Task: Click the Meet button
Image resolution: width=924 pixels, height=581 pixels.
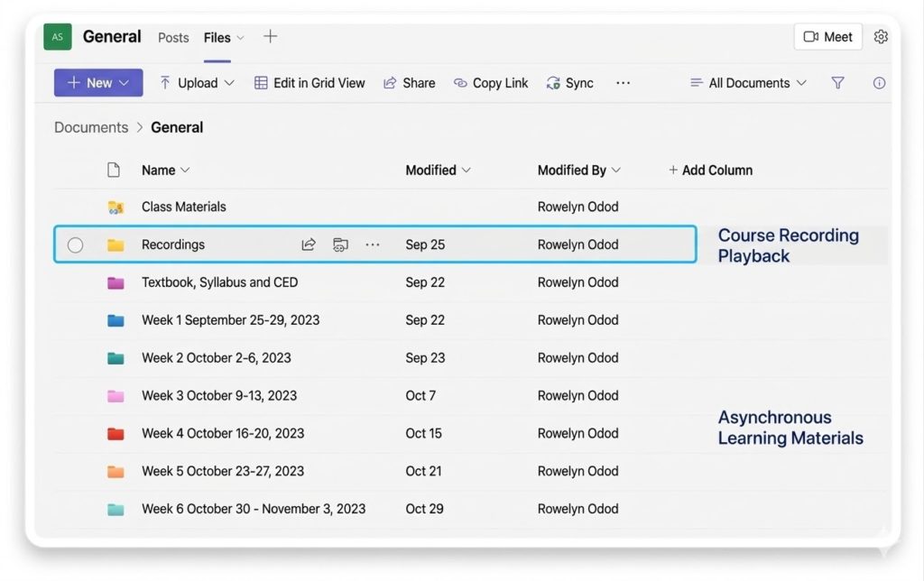Action: [x=827, y=37]
